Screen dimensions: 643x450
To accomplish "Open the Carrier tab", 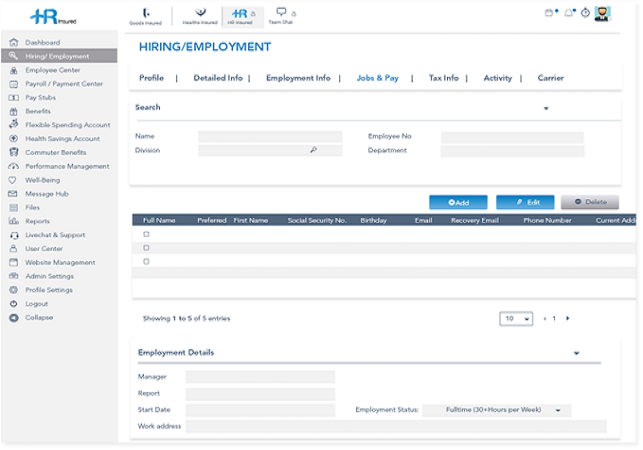I will click(x=551, y=78).
